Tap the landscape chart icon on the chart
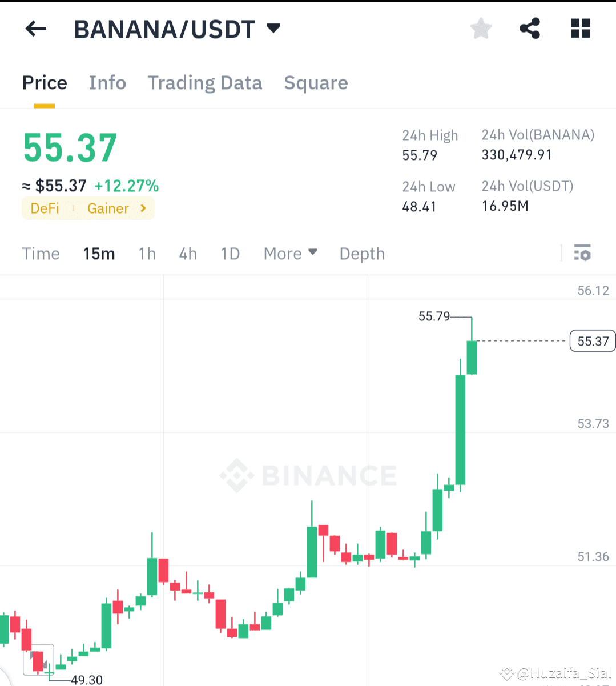 click(x=38, y=660)
